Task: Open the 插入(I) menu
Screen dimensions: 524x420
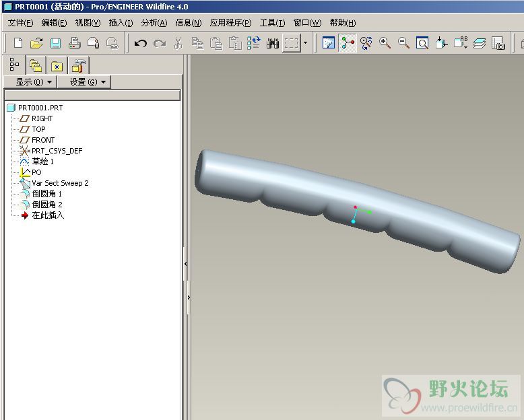Action: [121, 23]
